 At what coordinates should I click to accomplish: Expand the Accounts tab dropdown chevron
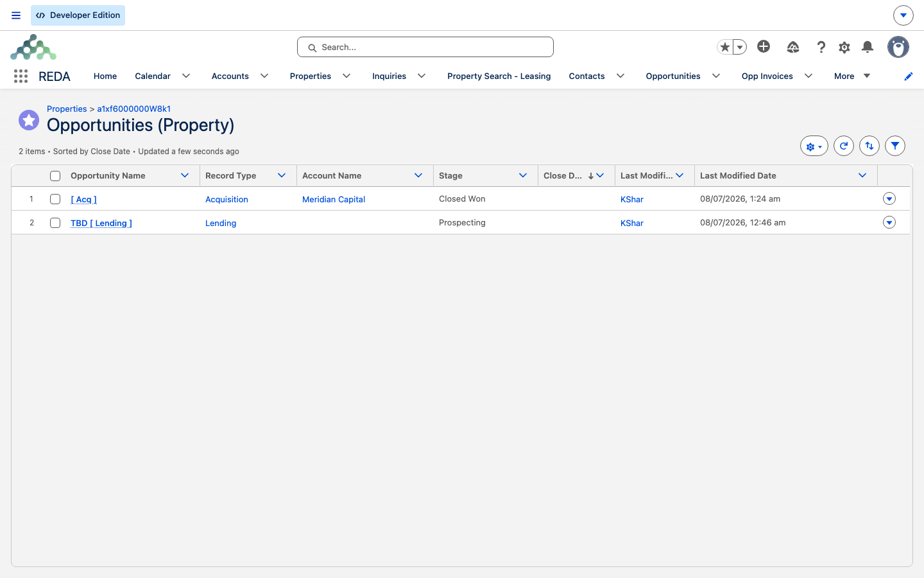(x=264, y=76)
